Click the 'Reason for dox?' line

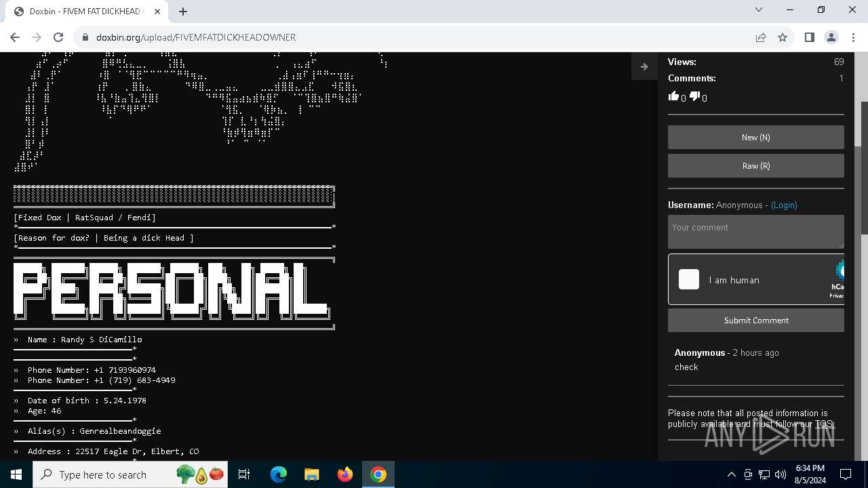point(104,238)
